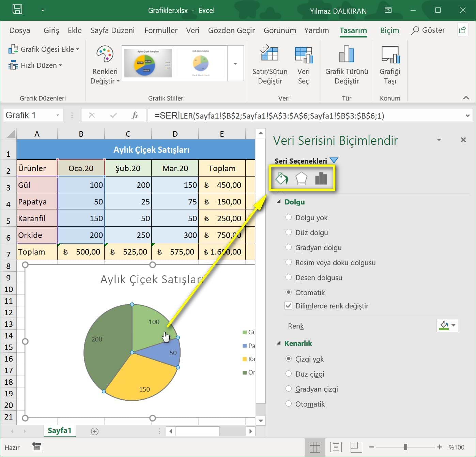Click the %100 zoom level

point(457,447)
